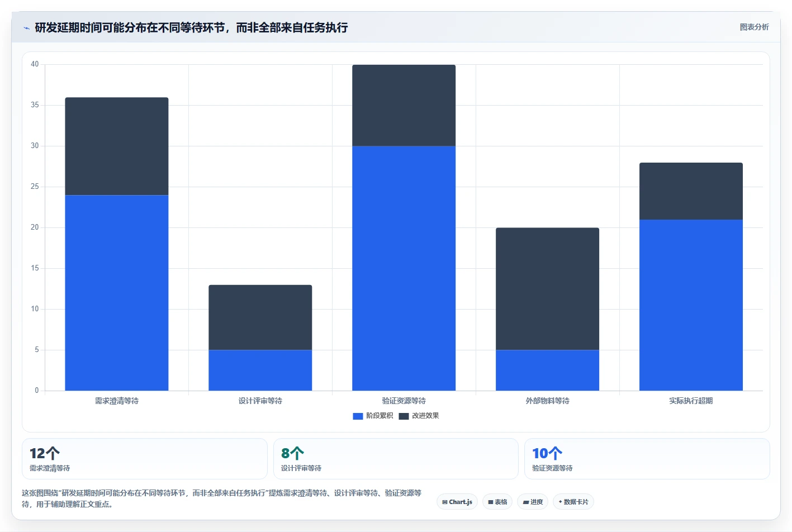Click the blue icon before the chart title
The height and width of the screenshot is (532, 792).
point(26,28)
